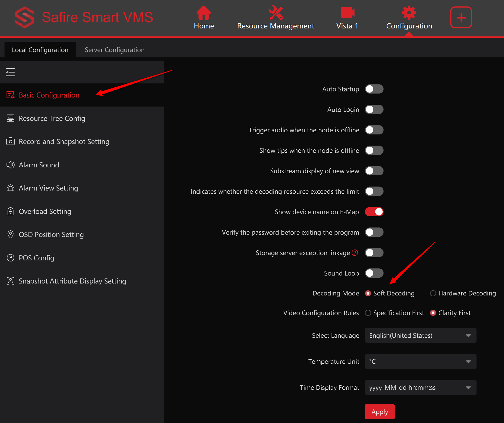This screenshot has width=504, height=423.
Task: Toggle Storage server exception linkage switch
Action: tap(374, 253)
